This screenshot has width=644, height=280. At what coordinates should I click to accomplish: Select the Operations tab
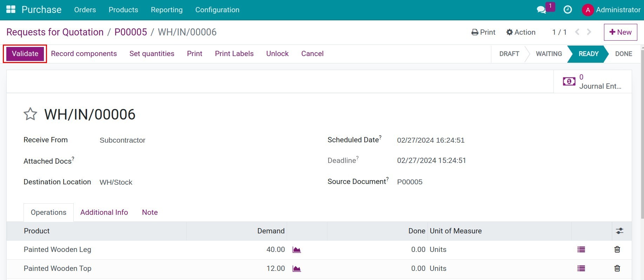pyautogui.click(x=48, y=212)
